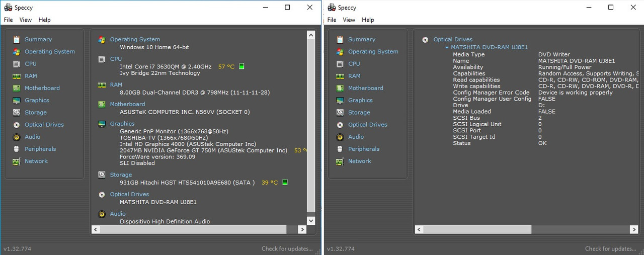Open Storage heading link in summary pane

(x=121, y=175)
